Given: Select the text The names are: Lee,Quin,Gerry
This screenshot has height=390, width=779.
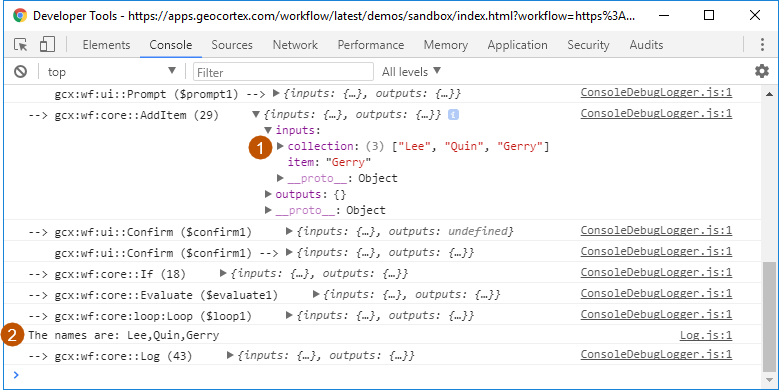Looking at the screenshot, I should (x=124, y=335).
